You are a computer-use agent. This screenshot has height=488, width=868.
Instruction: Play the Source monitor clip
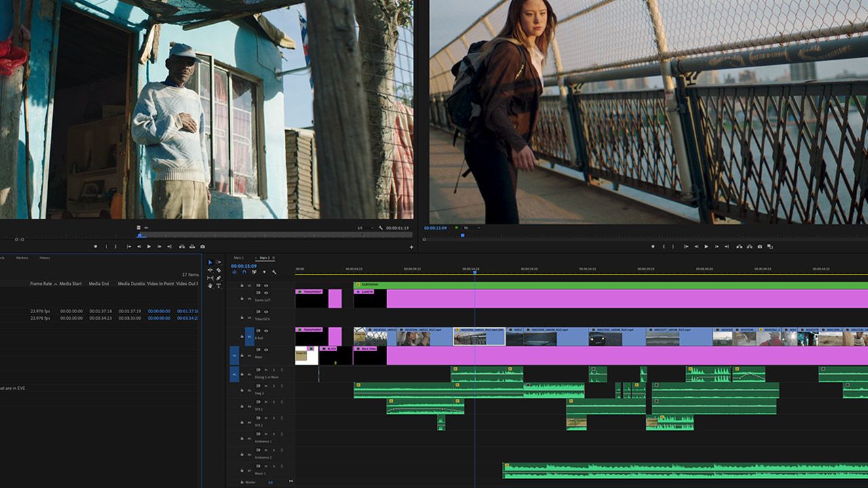click(x=149, y=247)
